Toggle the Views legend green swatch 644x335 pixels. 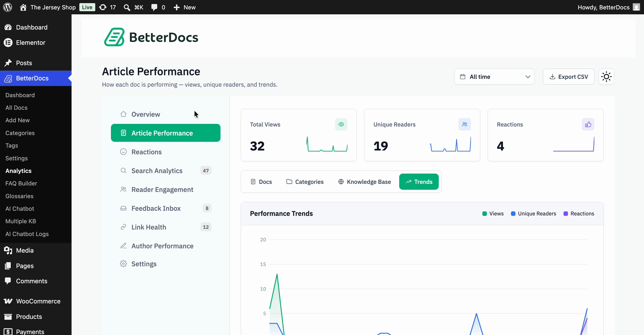[x=484, y=214]
